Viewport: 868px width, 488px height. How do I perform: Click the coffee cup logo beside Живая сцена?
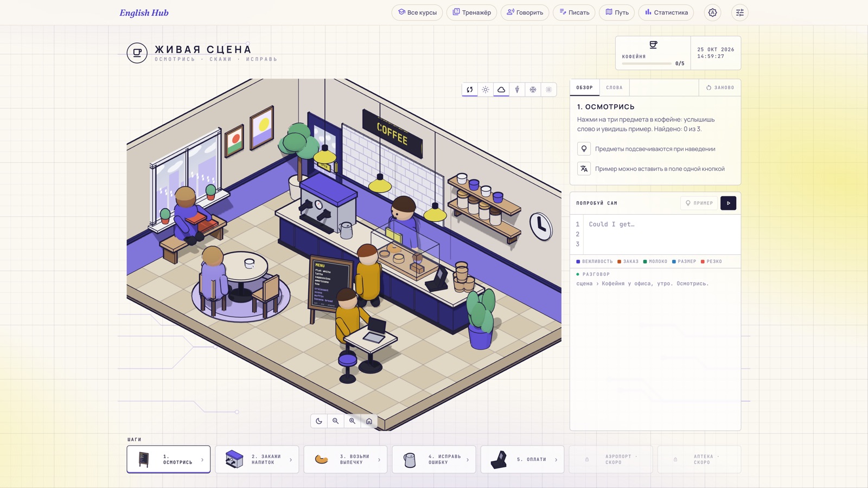(137, 53)
